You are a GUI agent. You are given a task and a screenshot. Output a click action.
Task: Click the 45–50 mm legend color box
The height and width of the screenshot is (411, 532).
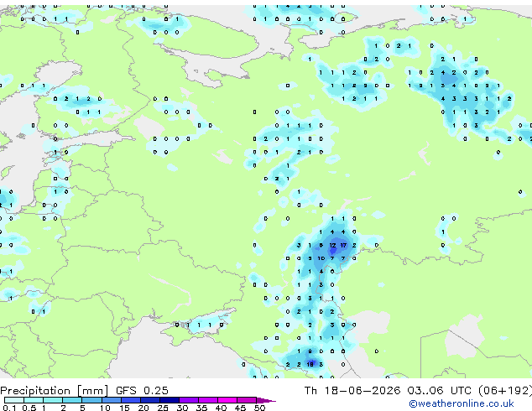247,400
